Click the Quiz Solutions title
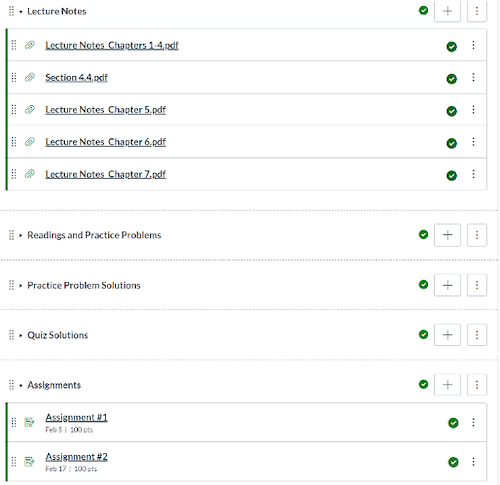The height and width of the screenshot is (485, 500). click(57, 335)
